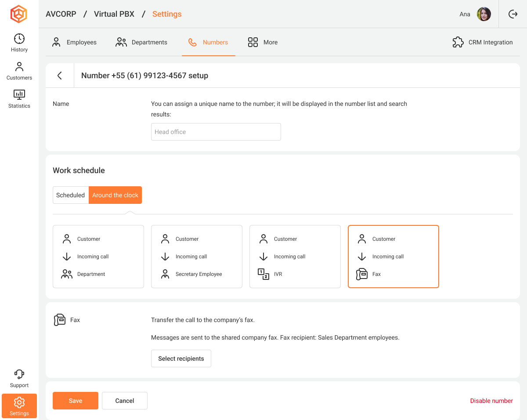This screenshot has height=420, width=527.
Task: Click the phone icon on Numbers tab
Action: pyautogui.click(x=192, y=42)
